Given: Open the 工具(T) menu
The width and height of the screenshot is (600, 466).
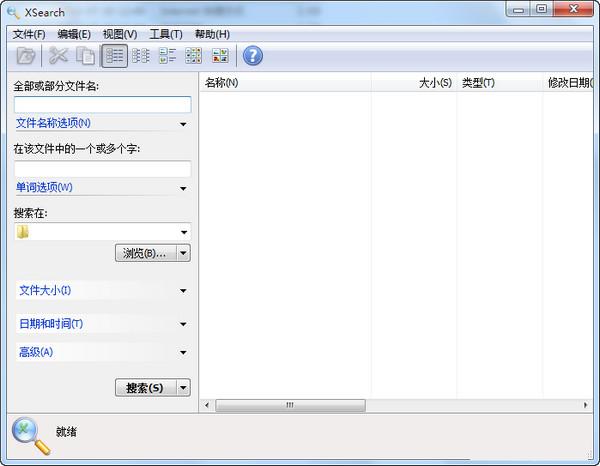Looking at the screenshot, I should coord(166,34).
